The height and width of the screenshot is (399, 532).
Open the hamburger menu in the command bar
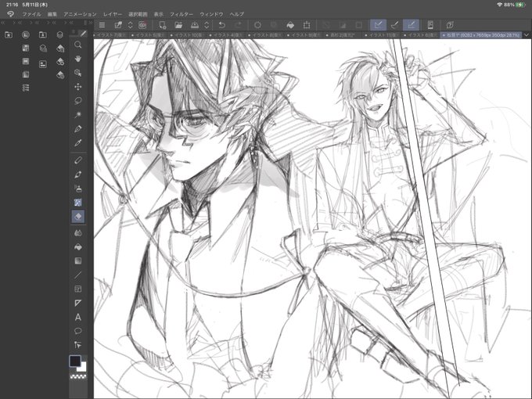(x=102, y=25)
